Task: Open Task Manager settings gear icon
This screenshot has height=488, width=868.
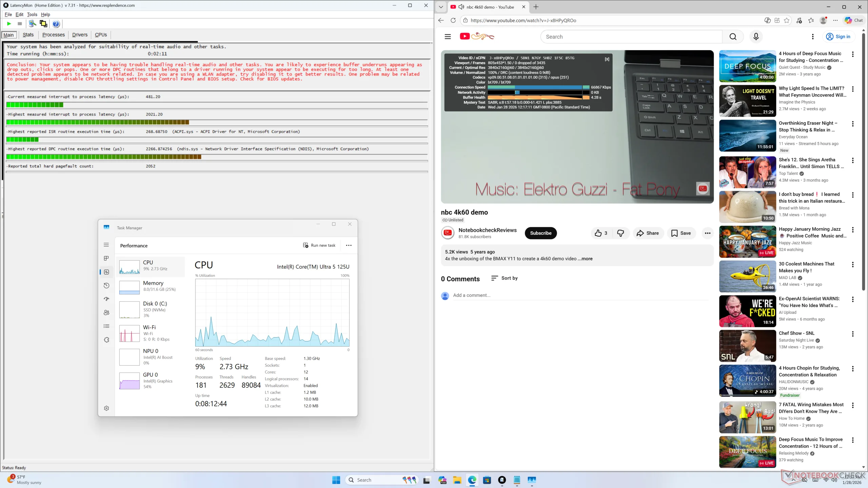Action: (x=106, y=408)
